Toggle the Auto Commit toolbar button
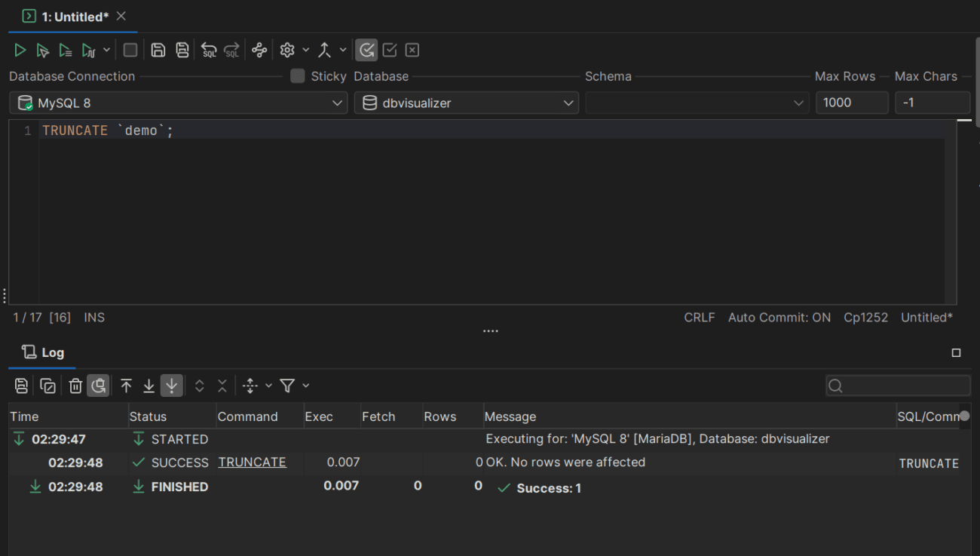Viewport: 980px width, 556px height. pyautogui.click(x=366, y=51)
